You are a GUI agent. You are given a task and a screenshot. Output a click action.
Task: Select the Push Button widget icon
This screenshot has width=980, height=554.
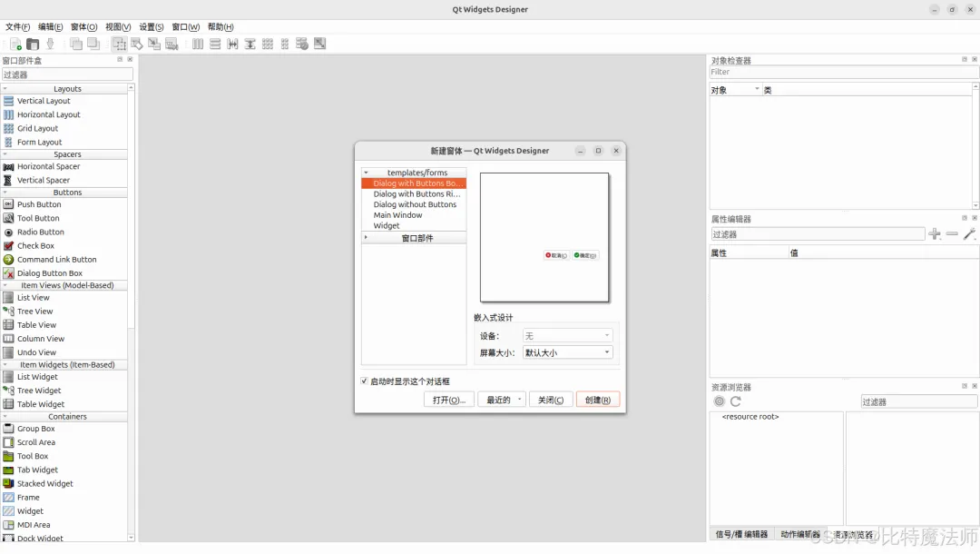click(x=8, y=204)
